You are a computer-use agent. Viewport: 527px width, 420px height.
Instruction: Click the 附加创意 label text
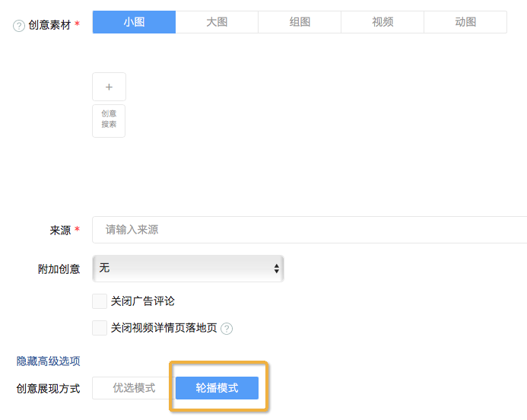pos(59,269)
